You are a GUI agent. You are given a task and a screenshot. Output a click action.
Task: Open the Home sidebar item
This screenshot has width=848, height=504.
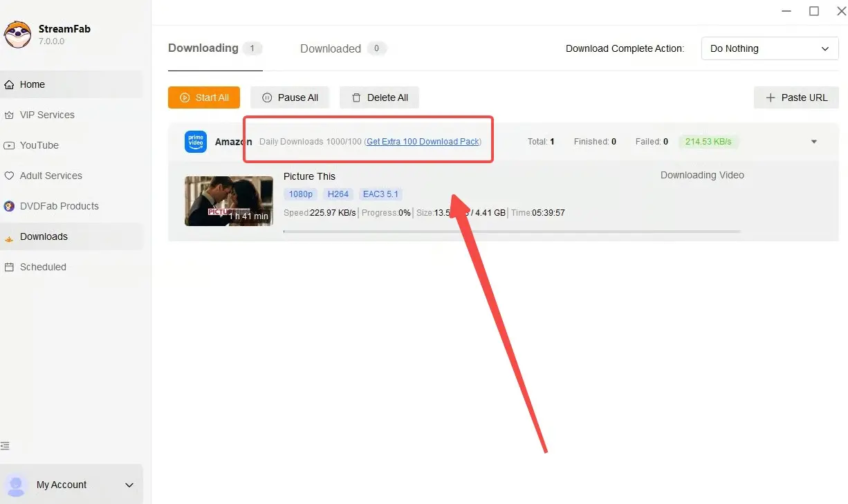71,84
